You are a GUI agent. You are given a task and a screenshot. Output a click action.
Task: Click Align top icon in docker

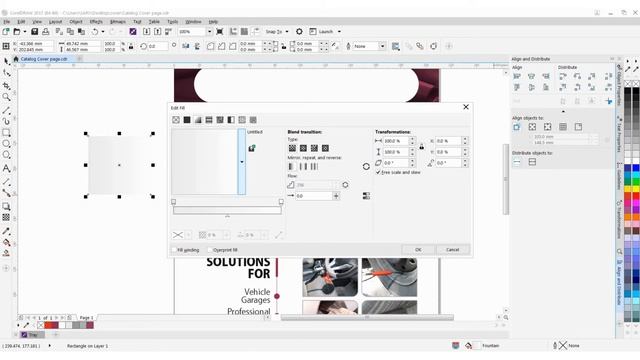(x=517, y=87)
